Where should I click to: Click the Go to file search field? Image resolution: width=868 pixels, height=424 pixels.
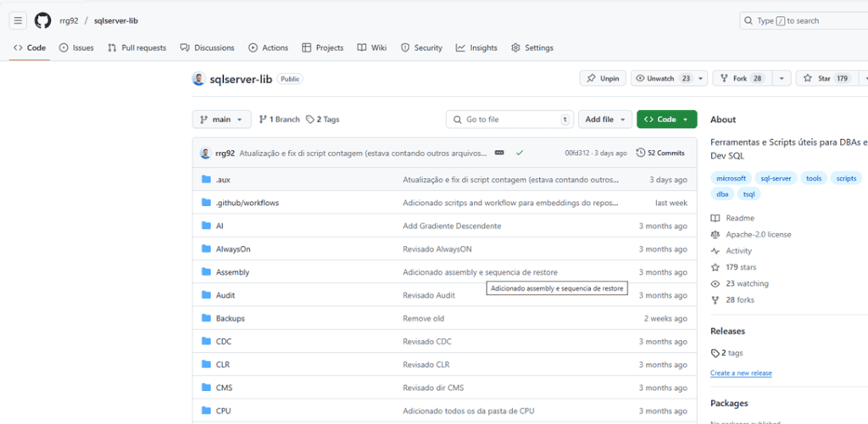(509, 120)
